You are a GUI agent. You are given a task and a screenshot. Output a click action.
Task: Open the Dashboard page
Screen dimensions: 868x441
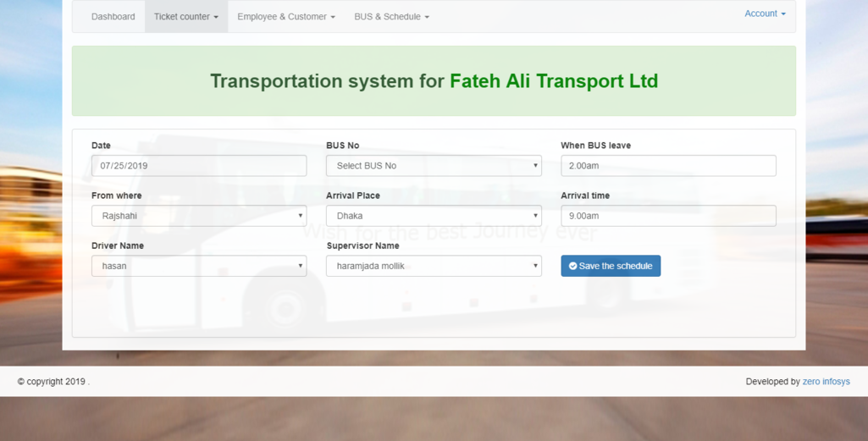click(x=113, y=17)
